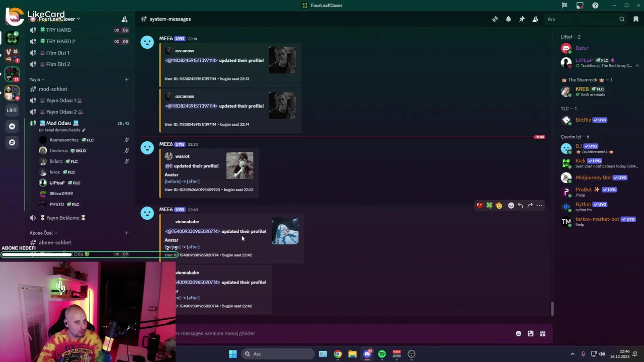The height and width of the screenshot is (362, 644).
Task: Add four-leaf clover reaction to message
Action: [x=489, y=206]
